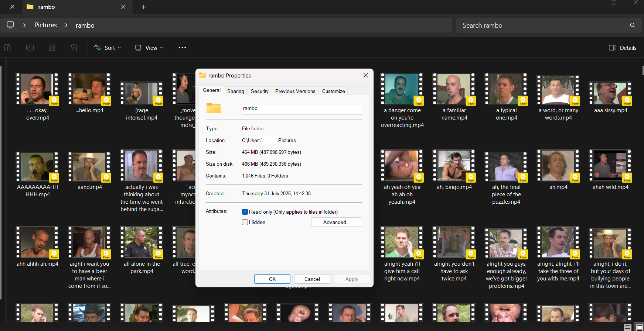The height and width of the screenshot is (331, 644).
Task: Open the three-dots See more menu
Action: coord(182,48)
